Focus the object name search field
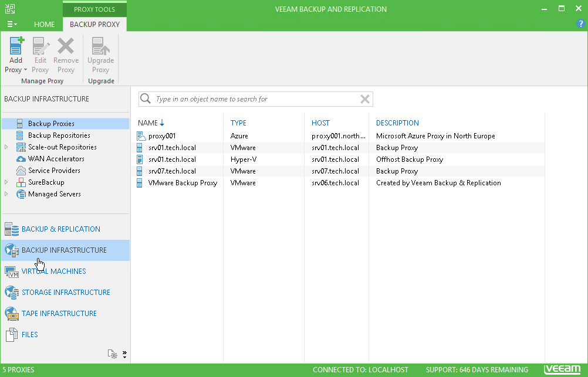Image resolution: width=588 pixels, height=377 pixels. (x=256, y=99)
